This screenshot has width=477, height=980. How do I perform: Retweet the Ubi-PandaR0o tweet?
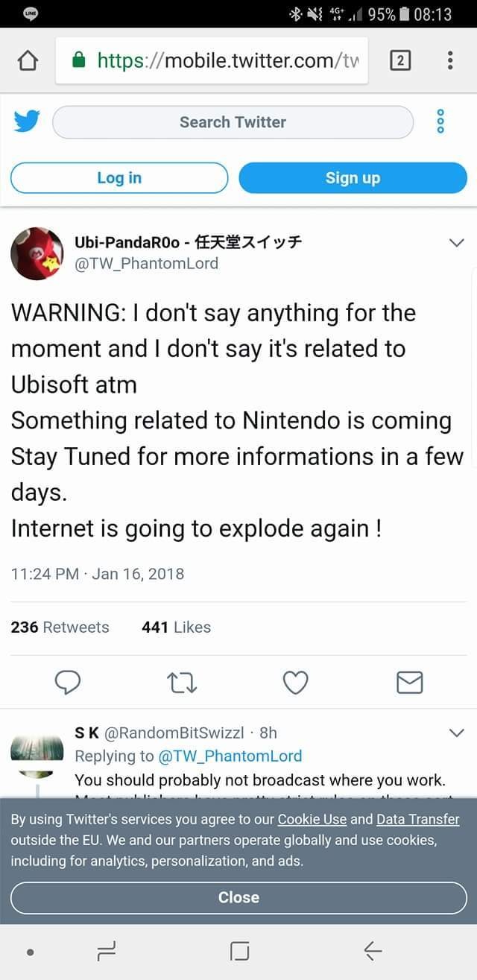coord(182,682)
